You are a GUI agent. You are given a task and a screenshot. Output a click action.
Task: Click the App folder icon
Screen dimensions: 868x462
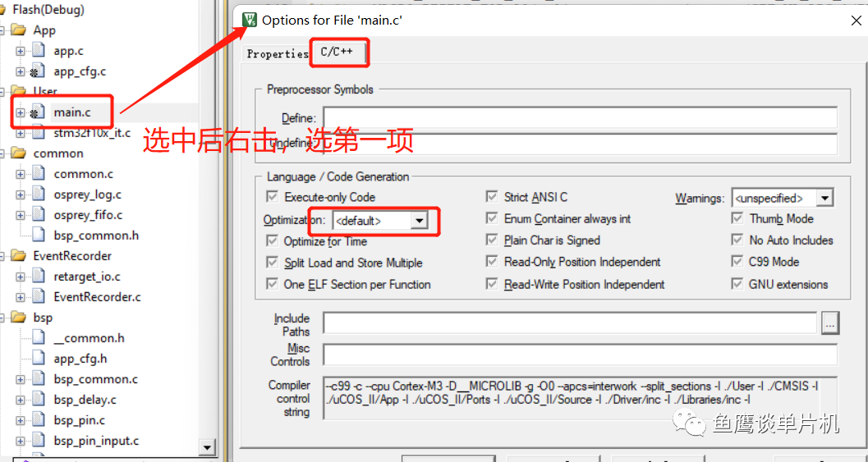coord(18,30)
